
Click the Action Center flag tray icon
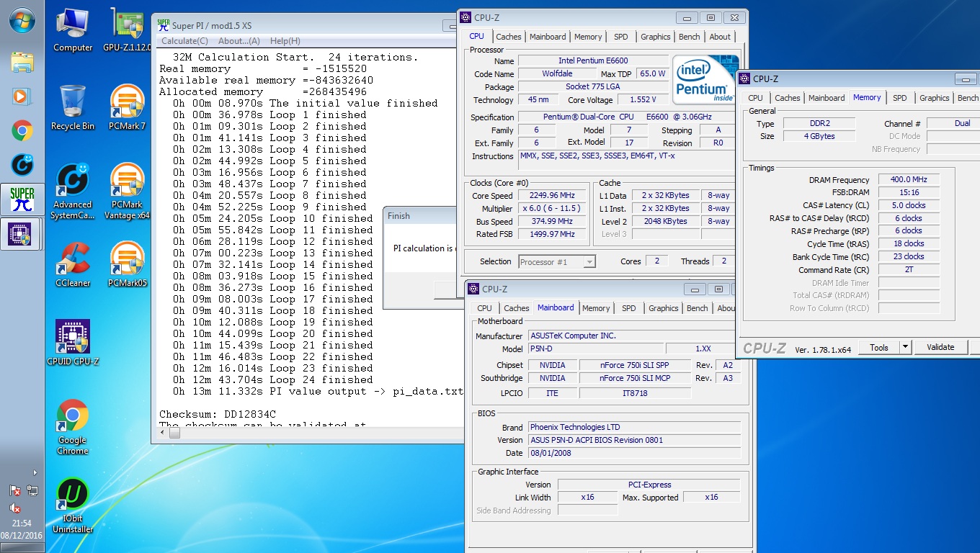tap(15, 490)
